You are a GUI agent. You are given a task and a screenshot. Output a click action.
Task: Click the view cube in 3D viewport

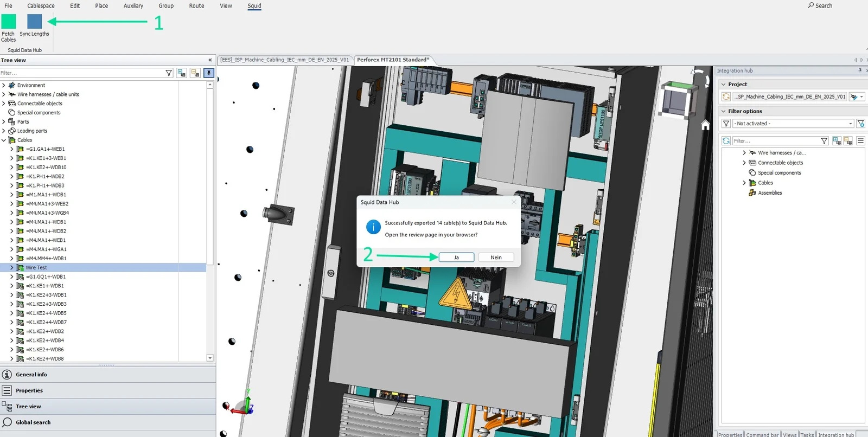point(678,99)
